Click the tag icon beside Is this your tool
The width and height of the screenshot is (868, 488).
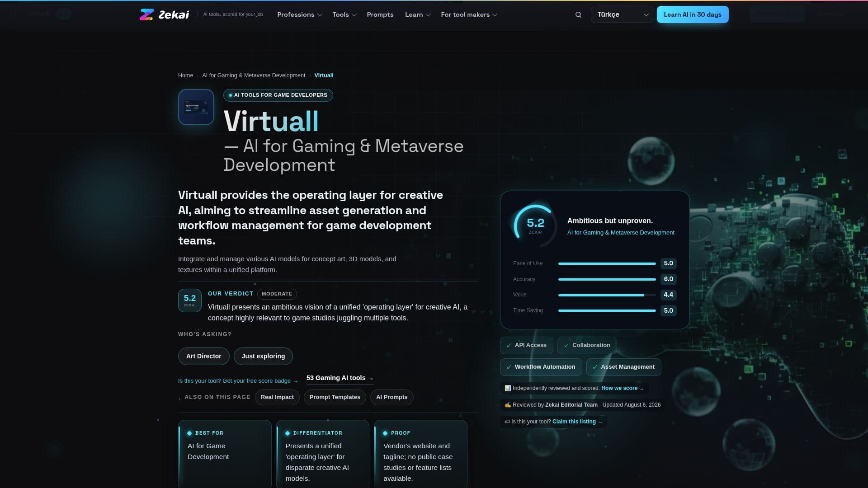(x=507, y=422)
